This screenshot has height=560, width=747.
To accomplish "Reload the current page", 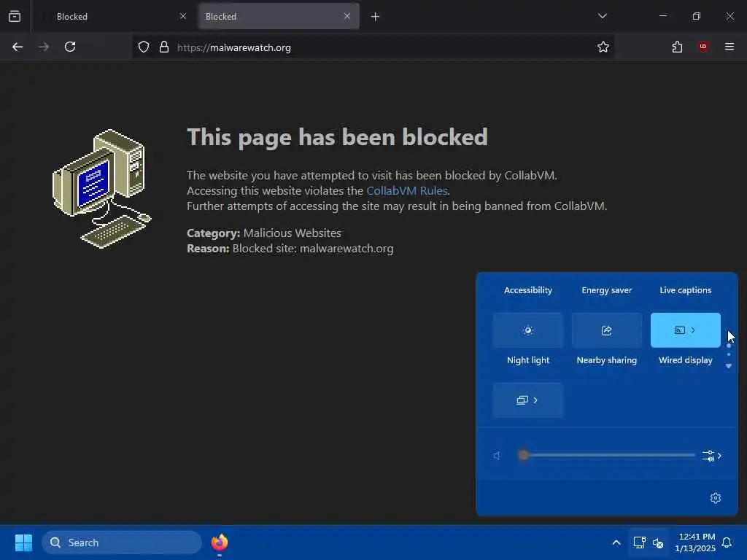I will pos(70,47).
